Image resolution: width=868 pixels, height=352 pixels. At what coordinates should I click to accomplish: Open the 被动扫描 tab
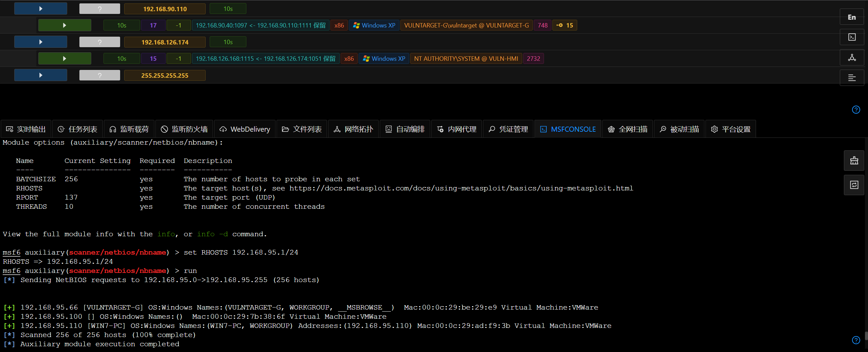679,129
